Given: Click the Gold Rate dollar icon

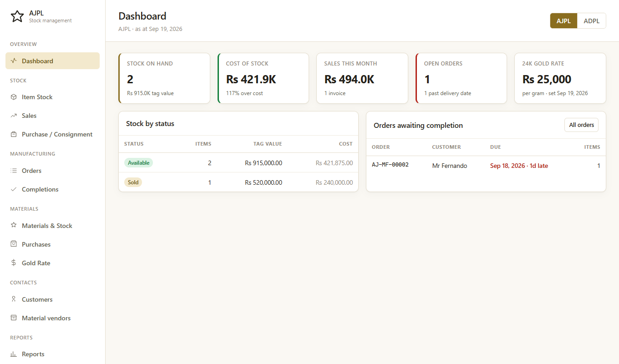Looking at the screenshot, I should pos(14,263).
